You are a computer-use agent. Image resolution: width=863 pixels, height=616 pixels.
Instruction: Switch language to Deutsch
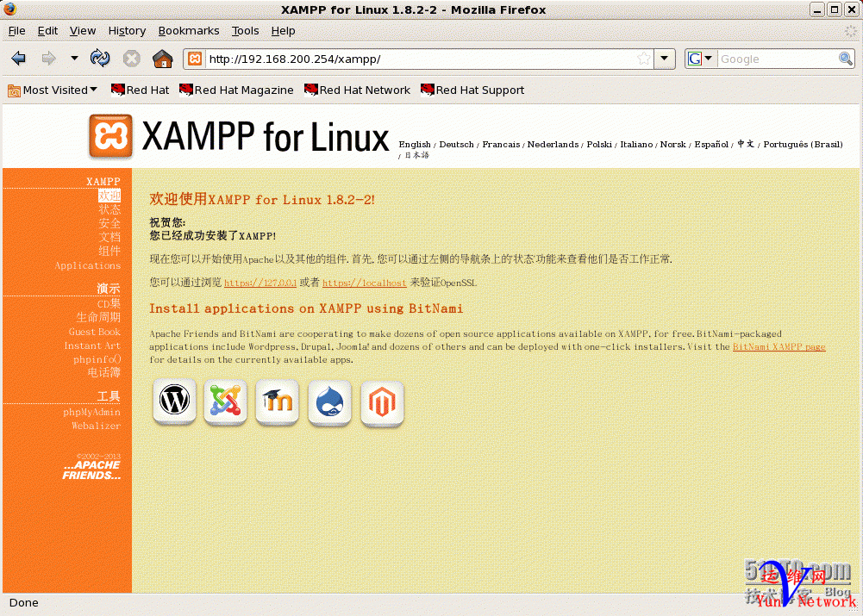456,144
